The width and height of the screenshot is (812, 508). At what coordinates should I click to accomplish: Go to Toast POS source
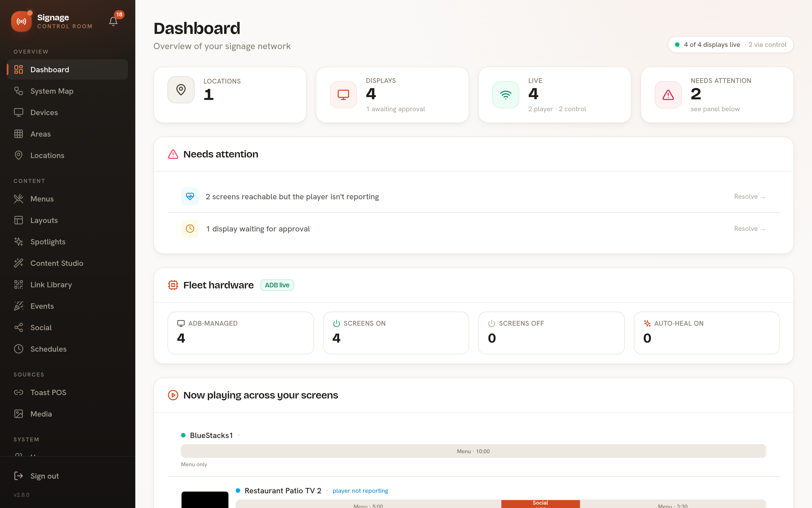click(67, 392)
